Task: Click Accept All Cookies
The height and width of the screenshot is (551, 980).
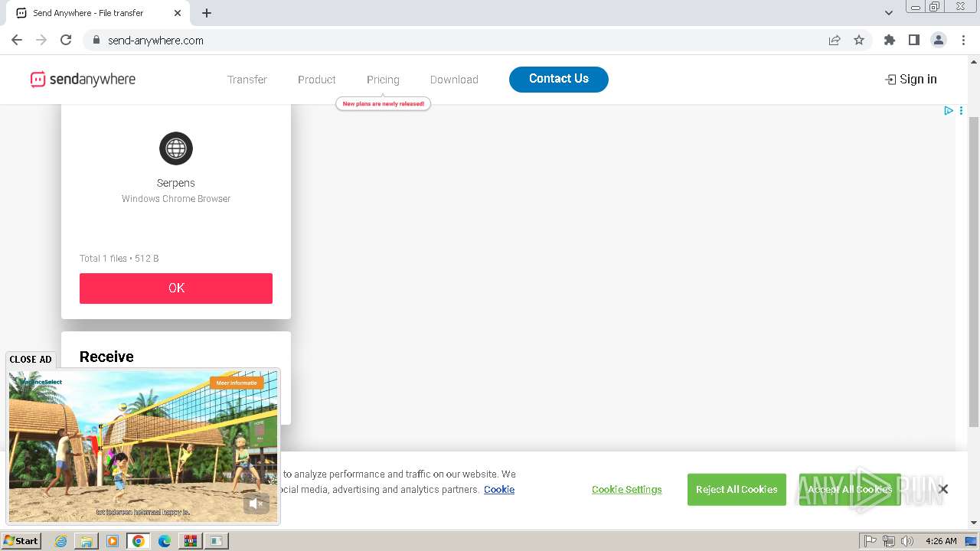Action: point(850,490)
